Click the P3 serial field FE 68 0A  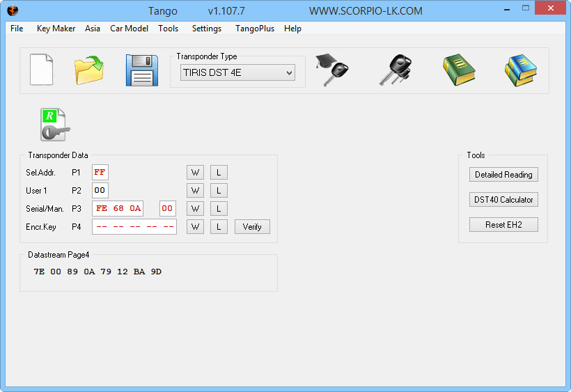(118, 209)
